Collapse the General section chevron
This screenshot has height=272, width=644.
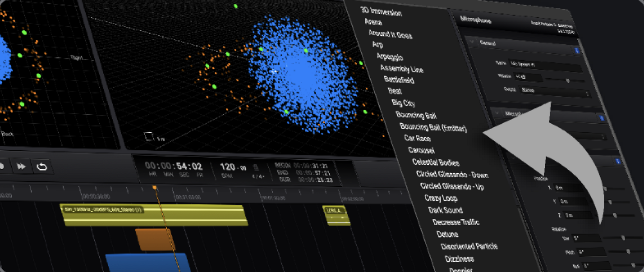coord(472,42)
